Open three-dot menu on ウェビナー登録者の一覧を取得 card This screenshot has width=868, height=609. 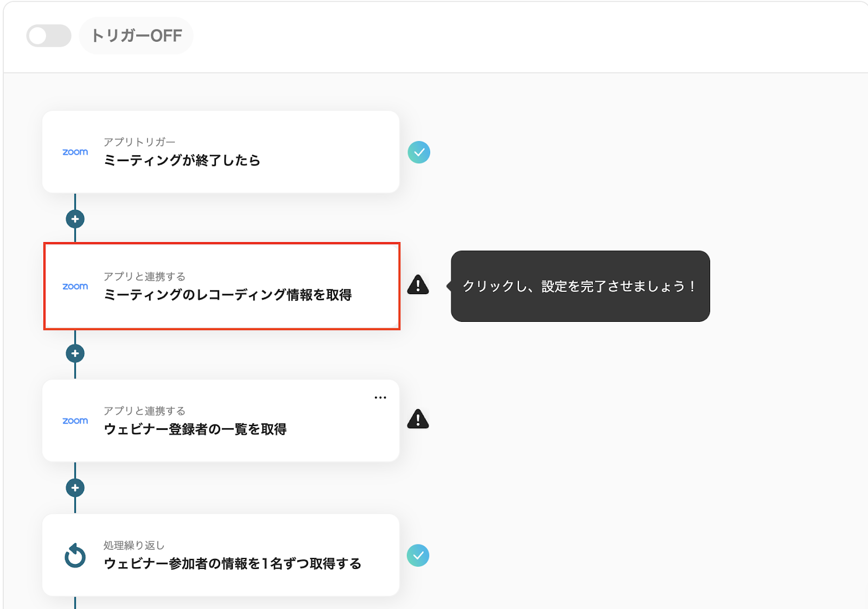click(380, 397)
